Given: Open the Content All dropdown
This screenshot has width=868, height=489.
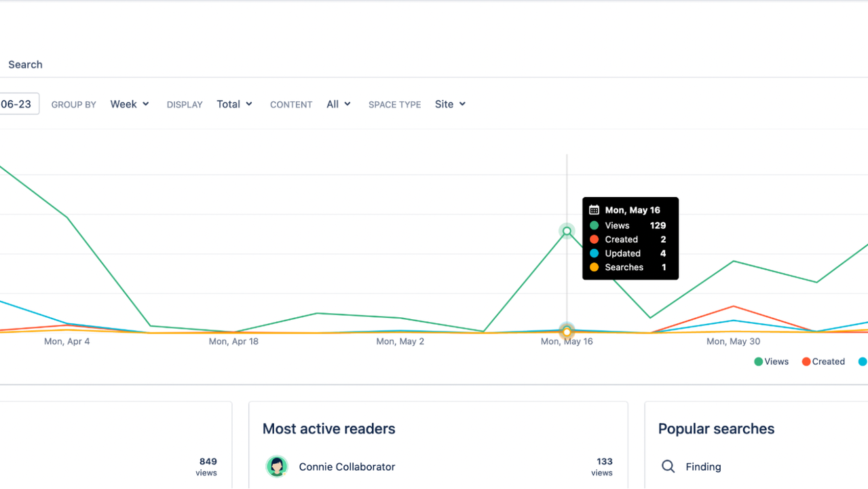Looking at the screenshot, I should click(338, 104).
